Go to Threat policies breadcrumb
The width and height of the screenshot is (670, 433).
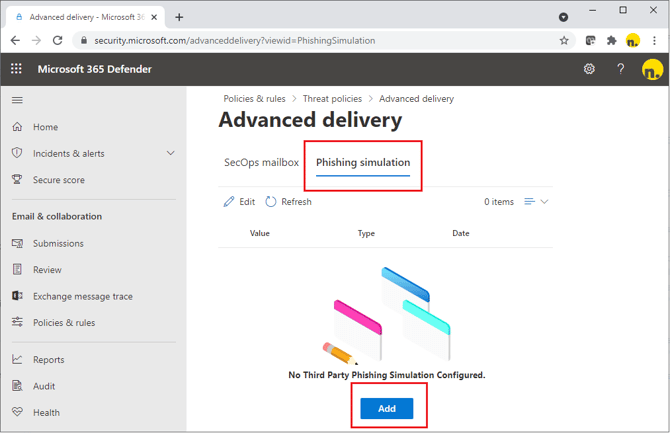coord(332,99)
